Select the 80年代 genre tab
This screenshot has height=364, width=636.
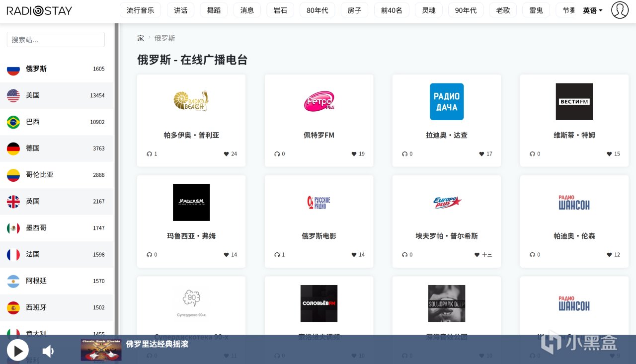click(318, 10)
